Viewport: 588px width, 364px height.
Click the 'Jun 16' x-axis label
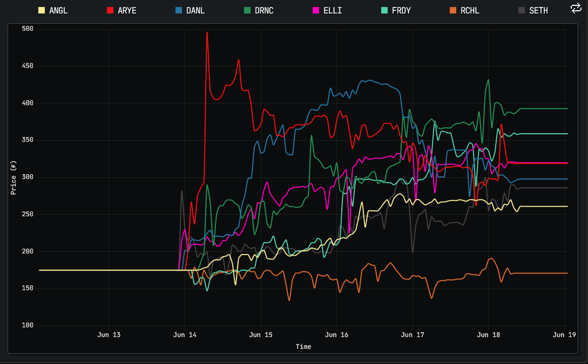[336, 335]
